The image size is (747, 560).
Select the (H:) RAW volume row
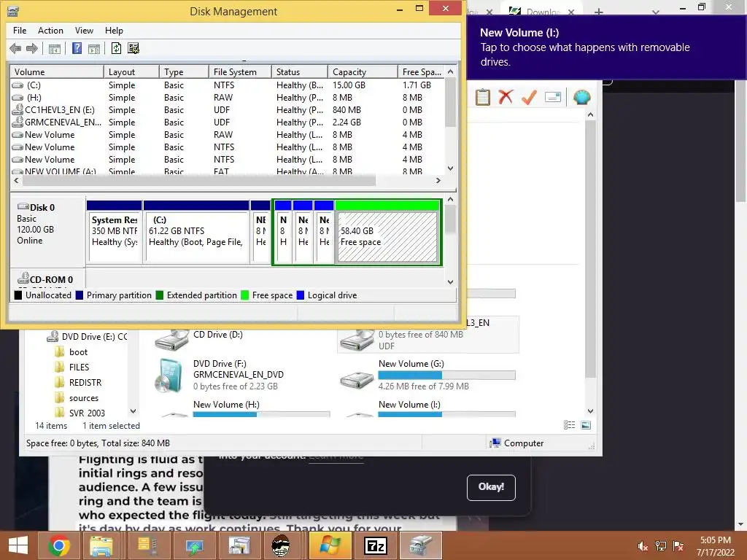pos(228,98)
